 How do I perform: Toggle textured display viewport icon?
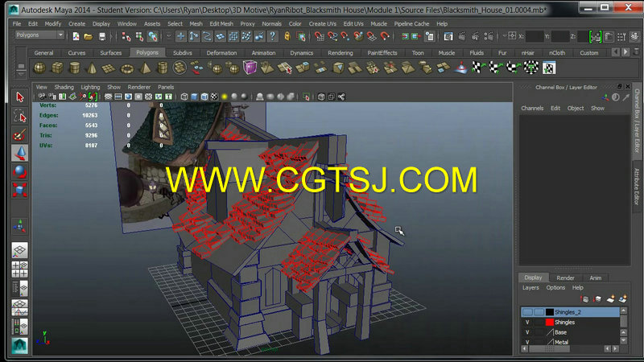(x=214, y=97)
